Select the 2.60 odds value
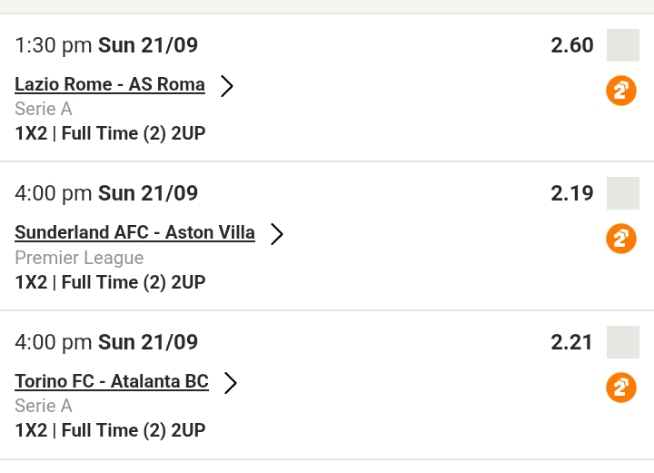Image resolution: width=654 pixels, height=473 pixels. click(x=572, y=45)
